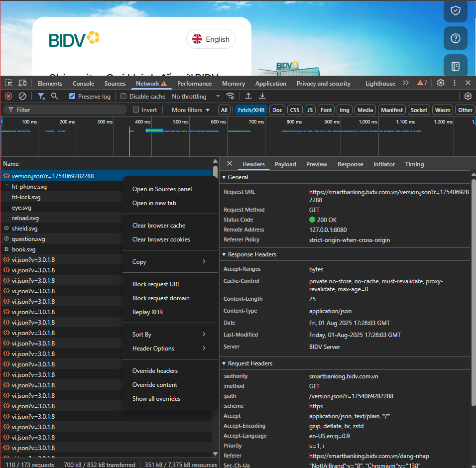Open the network search icon
Image resolution: width=476 pixels, height=468 pixels.
(x=55, y=96)
